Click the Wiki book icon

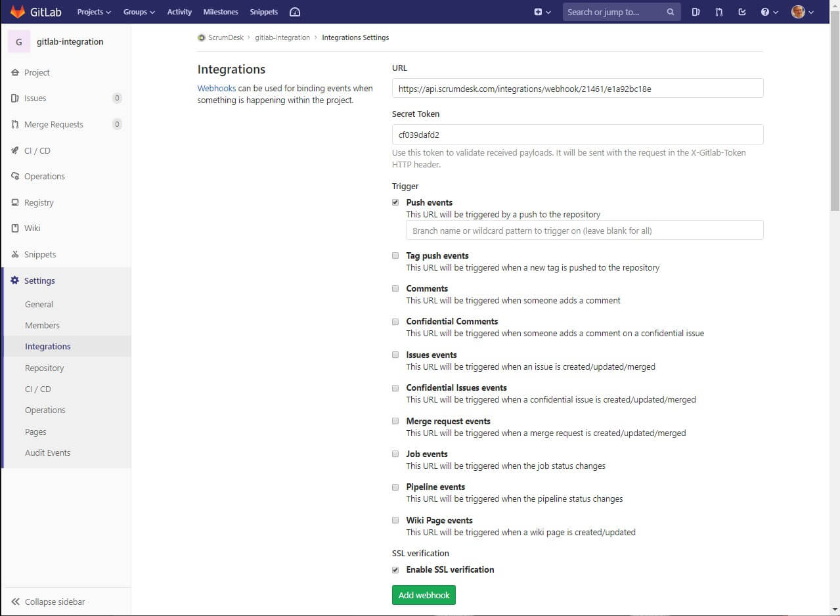point(15,228)
